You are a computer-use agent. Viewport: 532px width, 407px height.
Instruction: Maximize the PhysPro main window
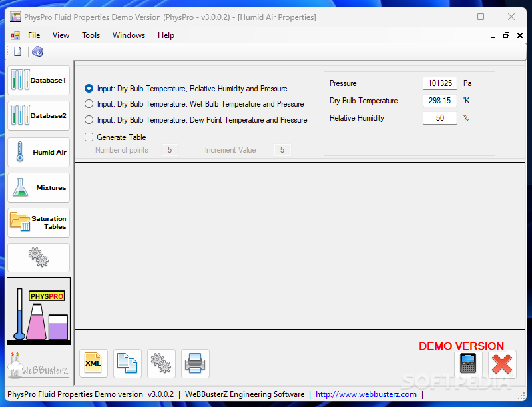(481, 17)
